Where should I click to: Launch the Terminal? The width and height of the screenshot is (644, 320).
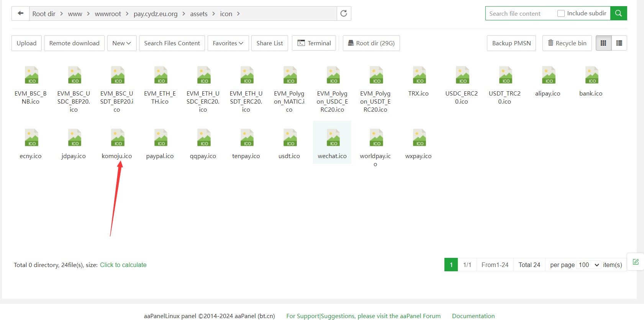pos(314,43)
